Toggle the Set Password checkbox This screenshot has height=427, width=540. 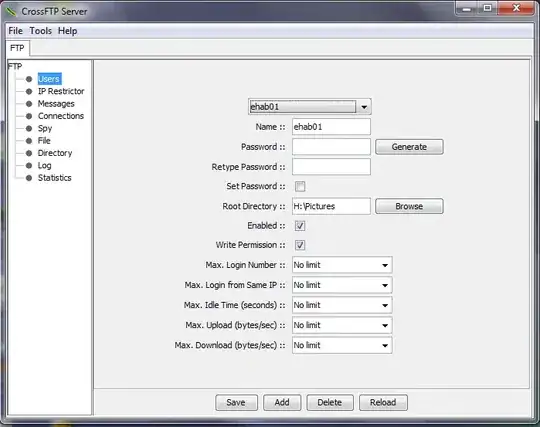click(300, 186)
